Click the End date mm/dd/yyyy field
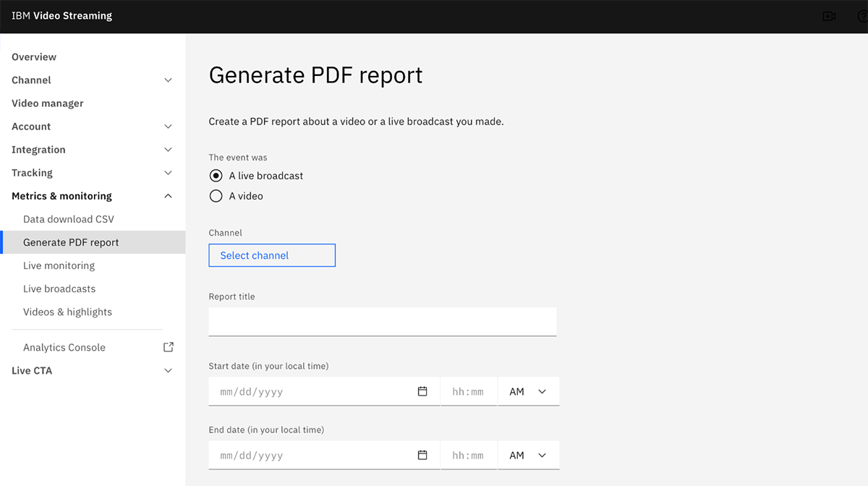Viewport: 868px width, 486px height. (324, 455)
